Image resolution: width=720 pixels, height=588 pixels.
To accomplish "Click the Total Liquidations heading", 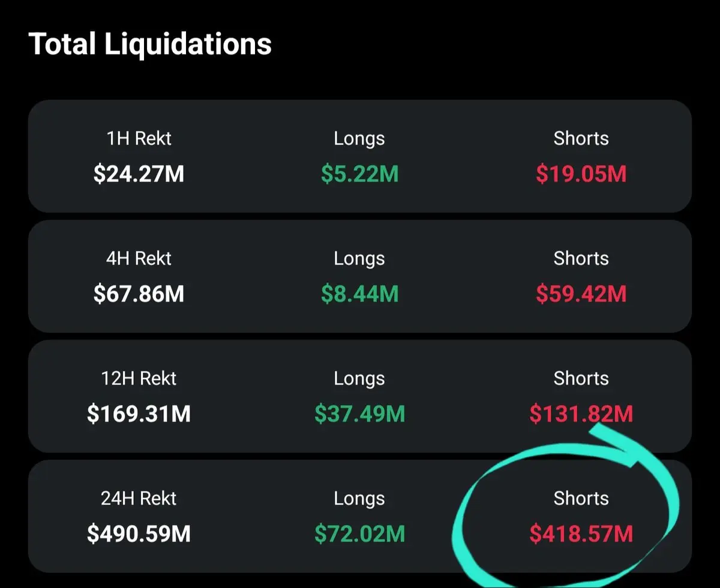I will [150, 44].
